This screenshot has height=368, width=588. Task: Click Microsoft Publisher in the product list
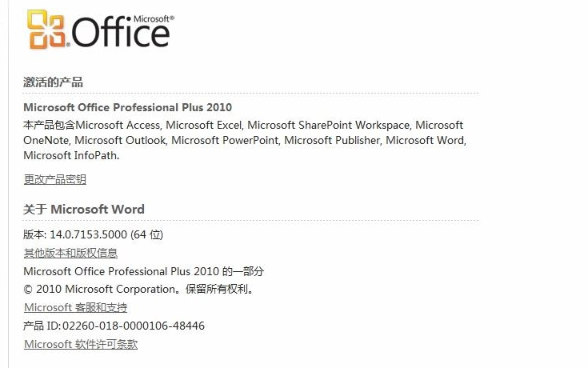pyautogui.click(x=331, y=140)
